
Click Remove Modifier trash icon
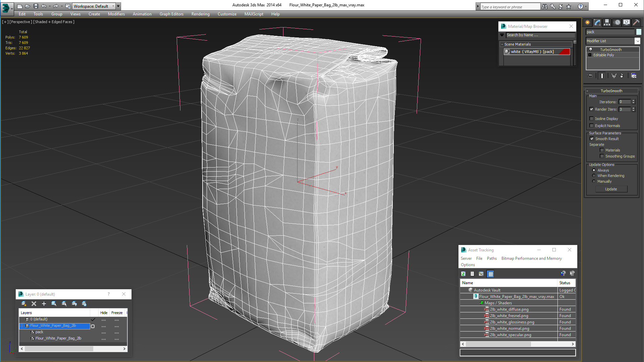click(622, 76)
